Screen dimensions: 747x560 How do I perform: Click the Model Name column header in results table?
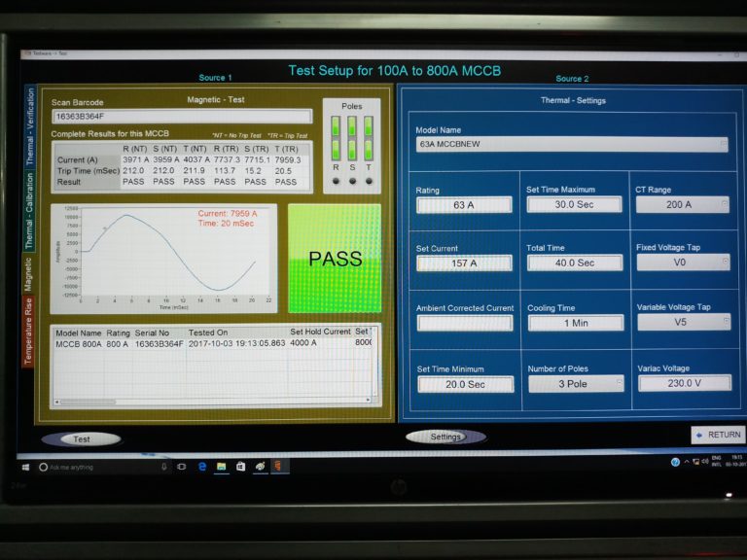point(79,333)
